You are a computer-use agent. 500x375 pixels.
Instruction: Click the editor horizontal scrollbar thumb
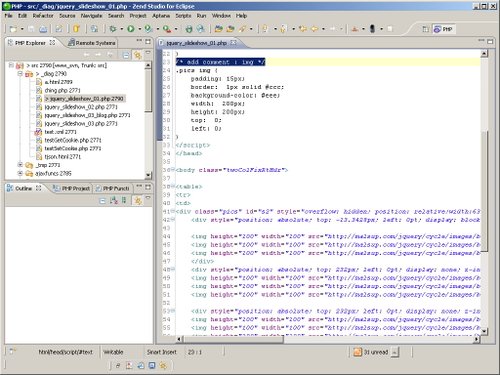pyautogui.click(x=233, y=339)
